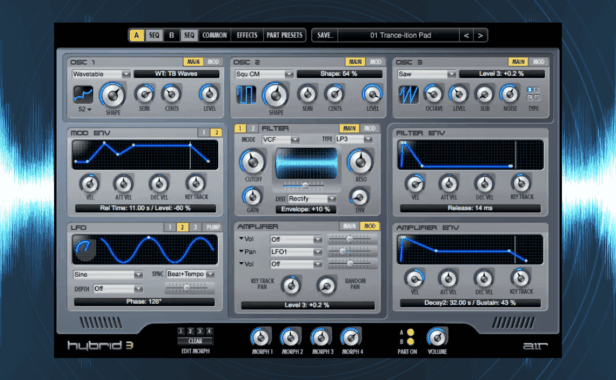The width and height of the screenshot is (616, 380).
Task: Click the OSC 3 saw waveform icon
Action: [x=409, y=95]
